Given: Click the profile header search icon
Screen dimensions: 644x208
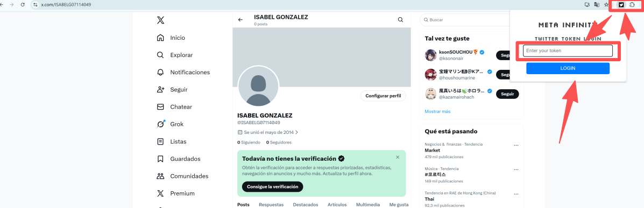Looking at the screenshot, I should point(400,20).
